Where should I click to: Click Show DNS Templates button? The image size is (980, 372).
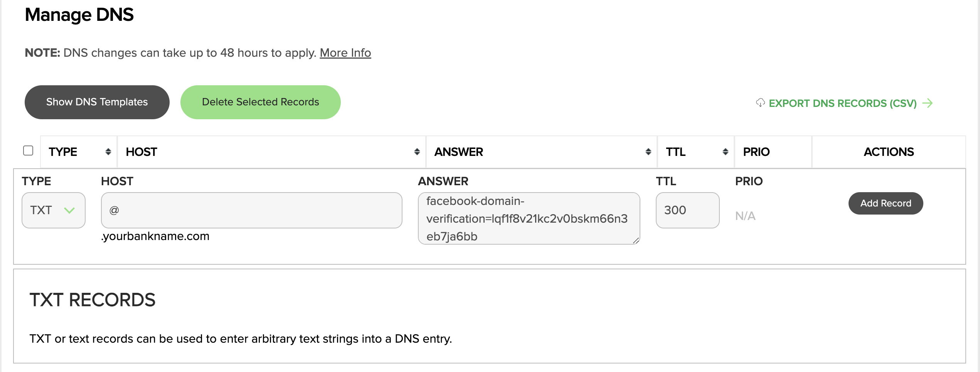[97, 102]
